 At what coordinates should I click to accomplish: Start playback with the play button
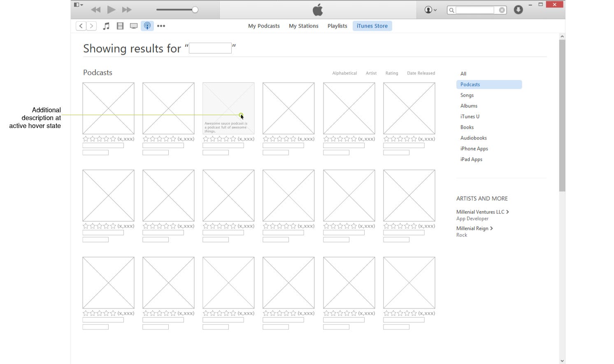pyautogui.click(x=111, y=9)
